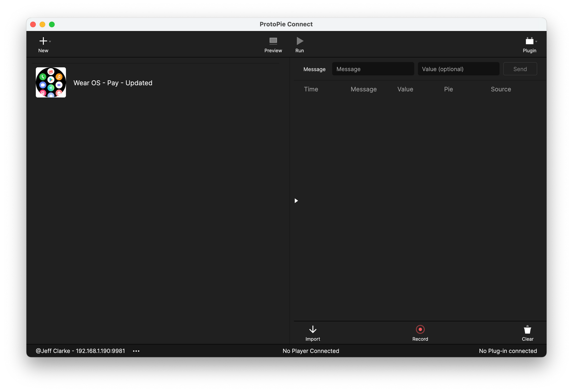Image resolution: width=573 pixels, height=392 pixels.
Task: Collapse panel with the triangle divider arrow
Action: pyautogui.click(x=296, y=201)
